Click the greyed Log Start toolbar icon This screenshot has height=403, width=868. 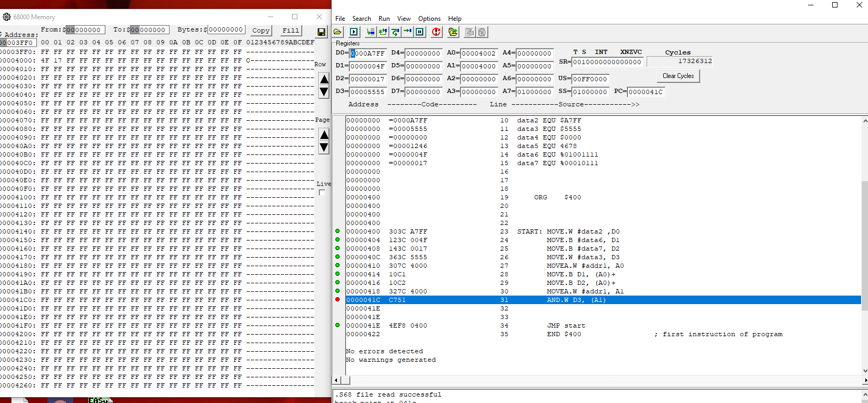(x=470, y=32)
